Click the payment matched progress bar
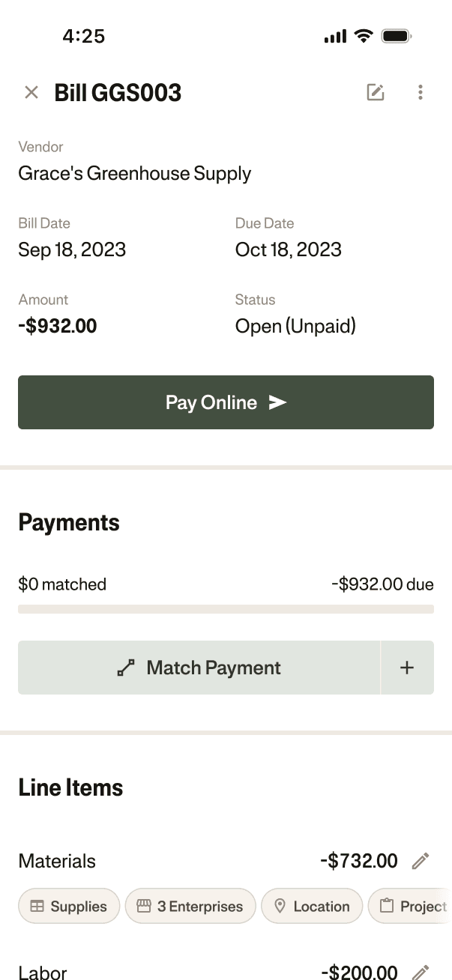Screen dimensions: 452x980 226,609
